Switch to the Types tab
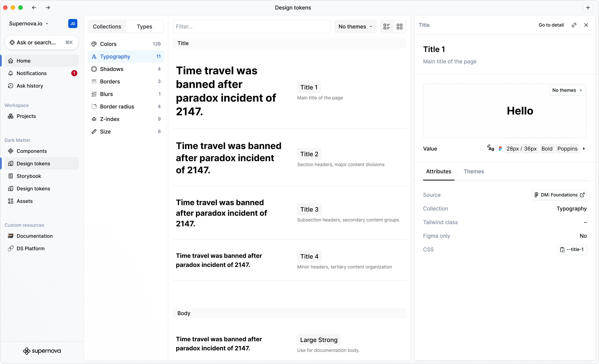The image size is (599, 364). click(x=144, y=27)
